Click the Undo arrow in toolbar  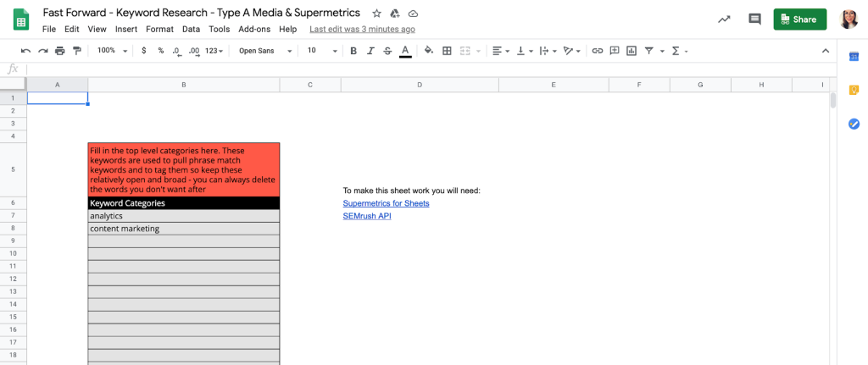[25, 51]
